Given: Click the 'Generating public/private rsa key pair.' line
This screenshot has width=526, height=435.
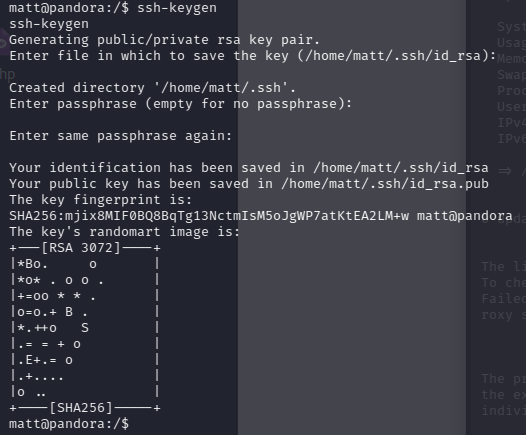Looking at the screenshot, I should [x=164, y=40].
